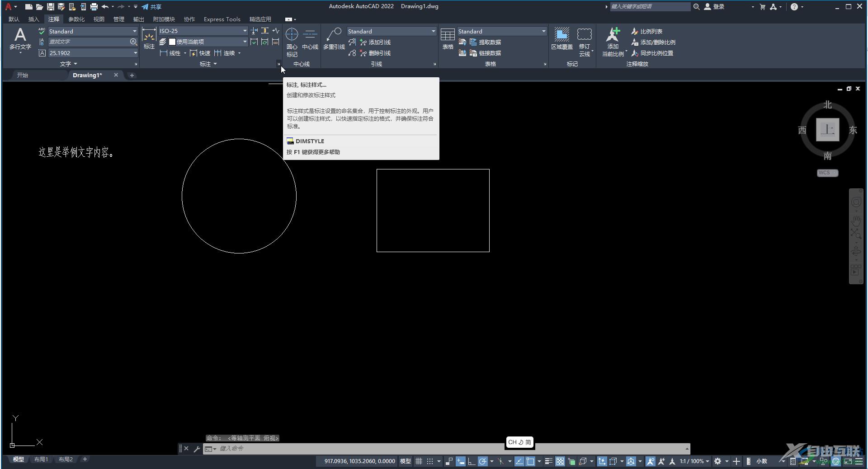Screen dimensions: 868x469
Task: Open the Express Tools ribbon tab
Action: click(222, 19)
